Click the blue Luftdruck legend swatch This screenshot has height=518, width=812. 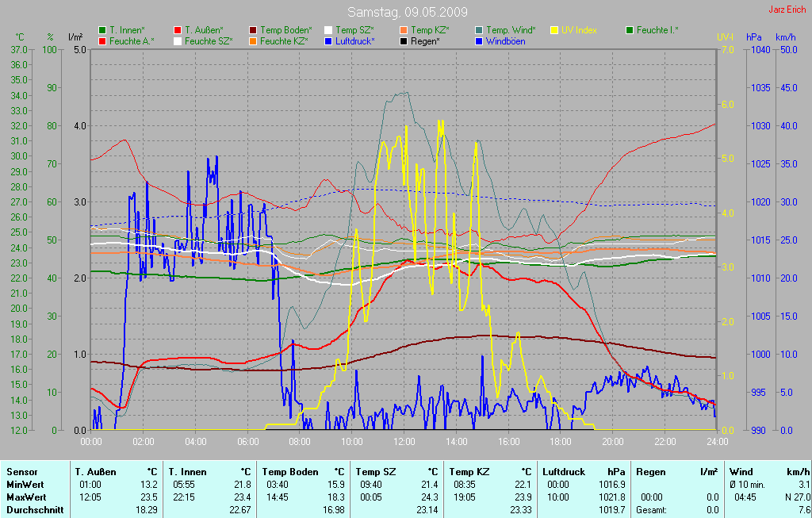point(328,40)
